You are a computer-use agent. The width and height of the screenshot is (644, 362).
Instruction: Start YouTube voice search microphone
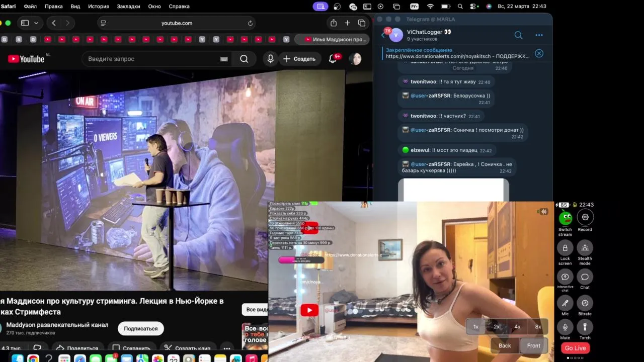click(270, 59)
